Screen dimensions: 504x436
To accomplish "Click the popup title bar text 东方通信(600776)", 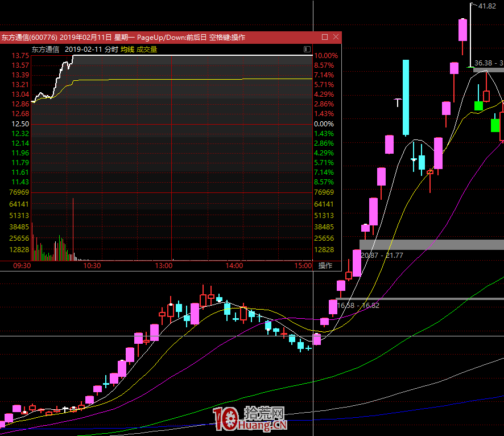I will click(x=28, y=37).
